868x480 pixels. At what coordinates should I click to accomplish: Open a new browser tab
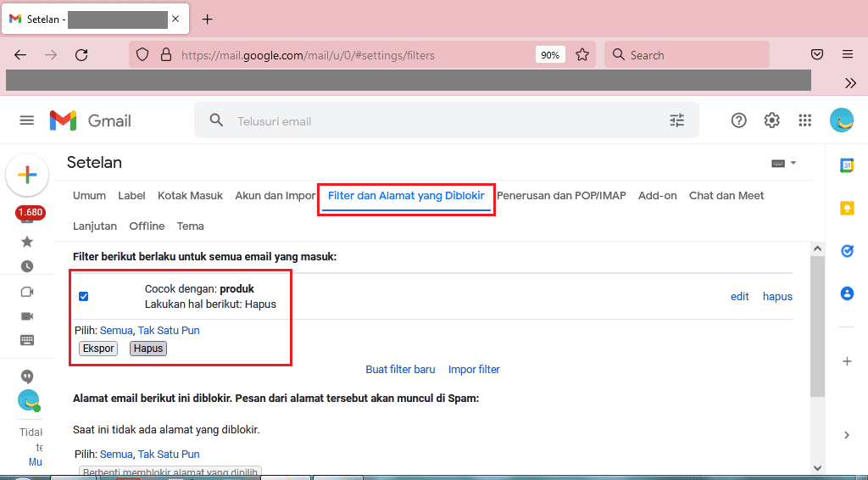tap(207, 19)
